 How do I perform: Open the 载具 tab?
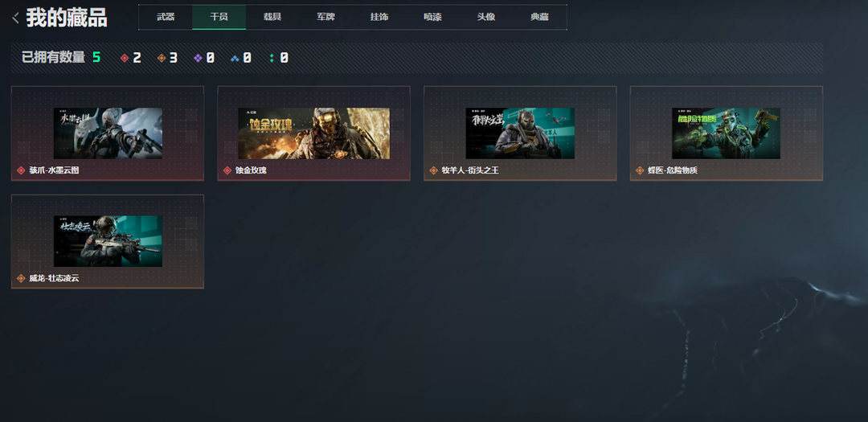tap(272, 17)
